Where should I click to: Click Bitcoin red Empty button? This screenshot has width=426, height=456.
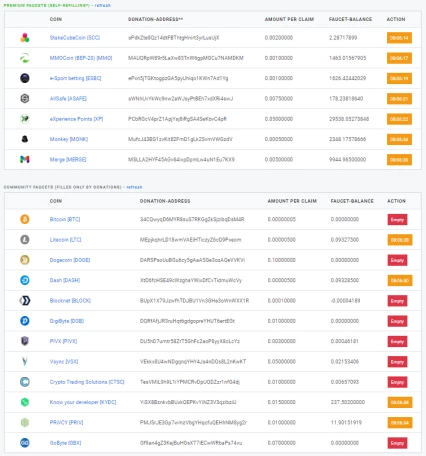point(397,220)
